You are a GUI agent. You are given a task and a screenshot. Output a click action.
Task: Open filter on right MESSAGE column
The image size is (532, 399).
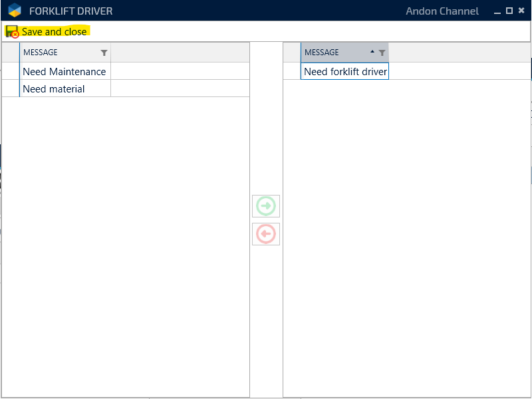point(382,53)
